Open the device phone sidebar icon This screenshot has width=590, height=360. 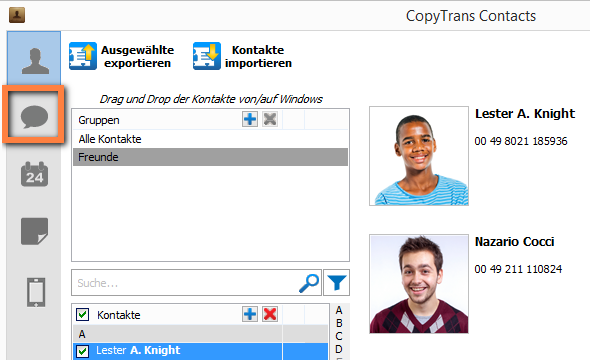pos(36,292)
